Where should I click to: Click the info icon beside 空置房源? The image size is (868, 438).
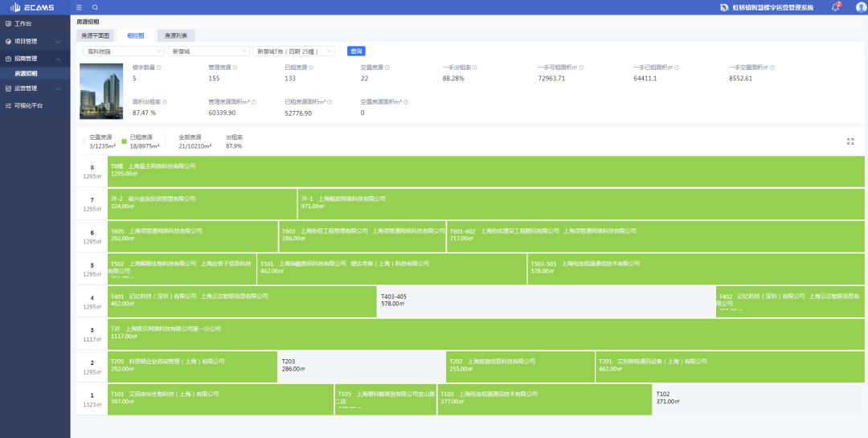tap(387, 68)
